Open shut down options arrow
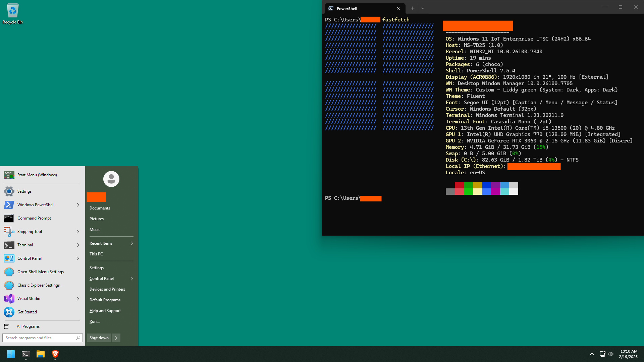 click(116, 338)
